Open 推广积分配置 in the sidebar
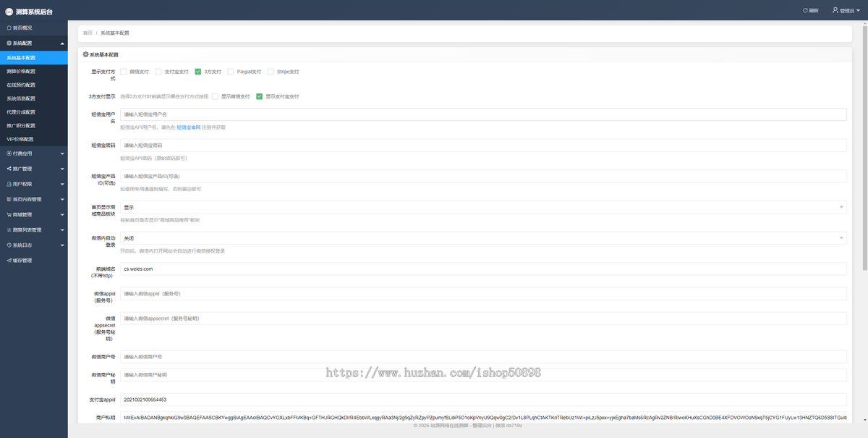 tap(34, 125)
